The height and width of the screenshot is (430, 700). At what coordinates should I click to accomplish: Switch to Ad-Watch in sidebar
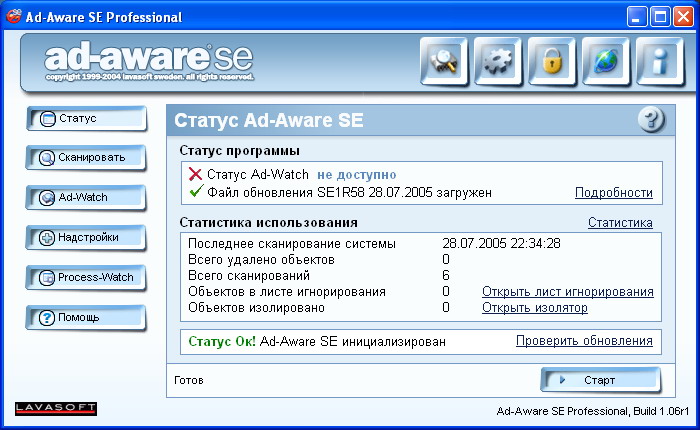coord(85,198)
